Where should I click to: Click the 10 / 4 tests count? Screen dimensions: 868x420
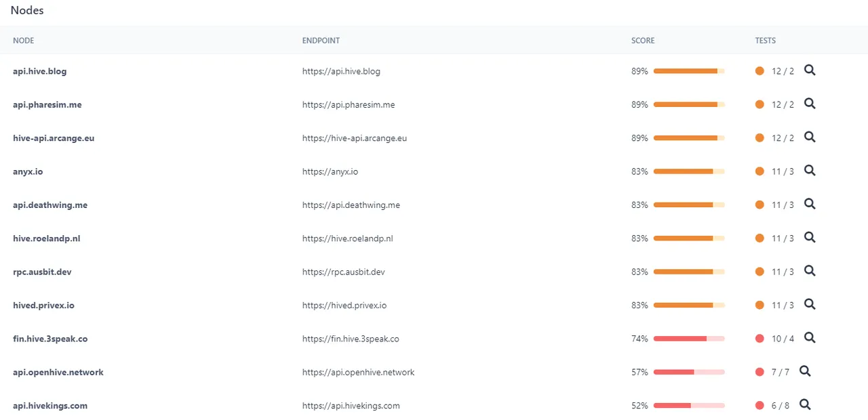783,339
